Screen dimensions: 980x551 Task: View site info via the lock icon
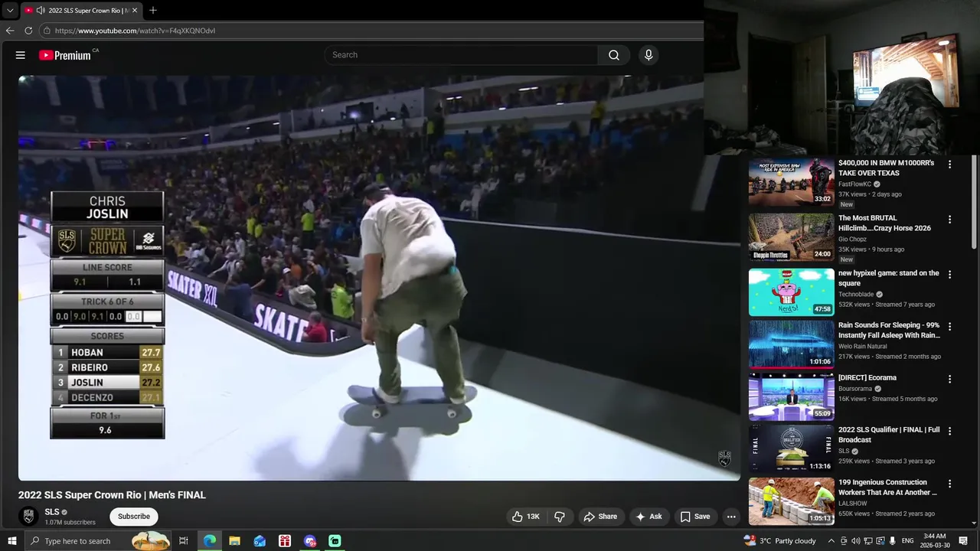[47, 31]
